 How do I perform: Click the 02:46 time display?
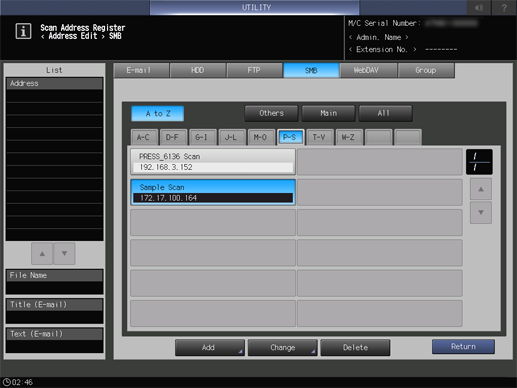pyautogui.click(x=22, y=382)
